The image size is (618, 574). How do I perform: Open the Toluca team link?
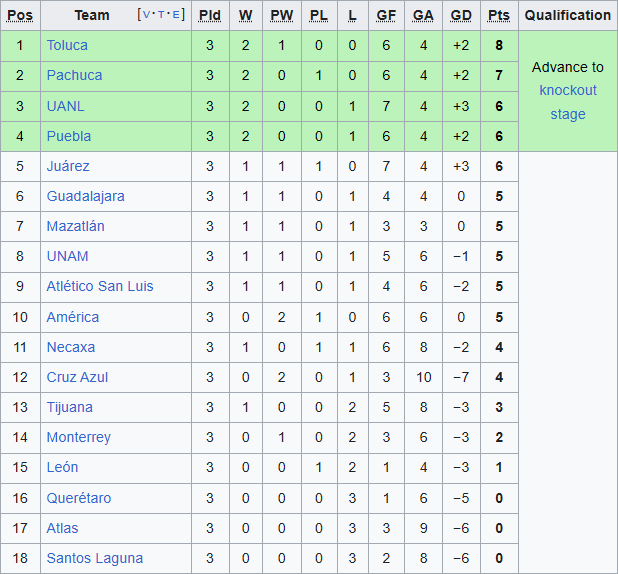(67, 45)
